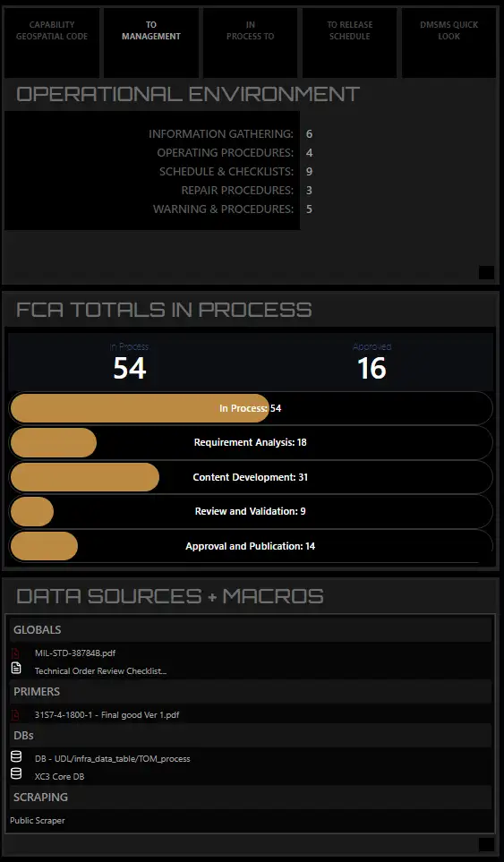Click the In Process 54 total counter

129,363
